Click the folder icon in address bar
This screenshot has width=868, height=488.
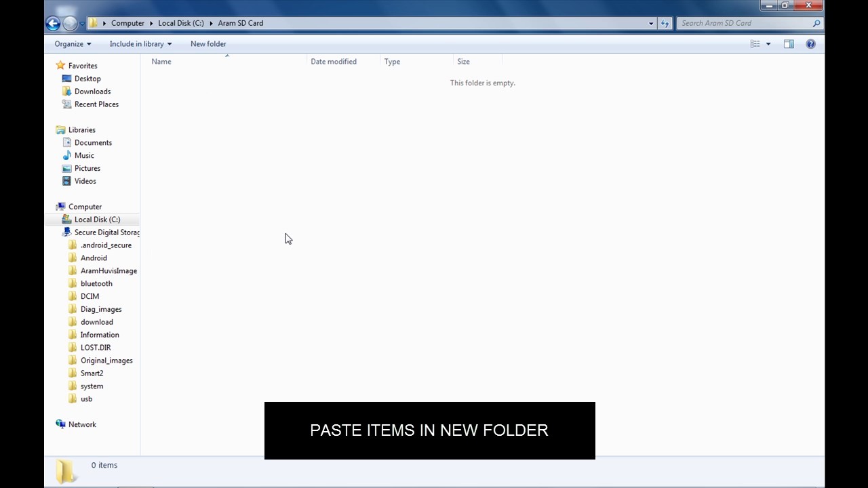click(x=94, y=23)
